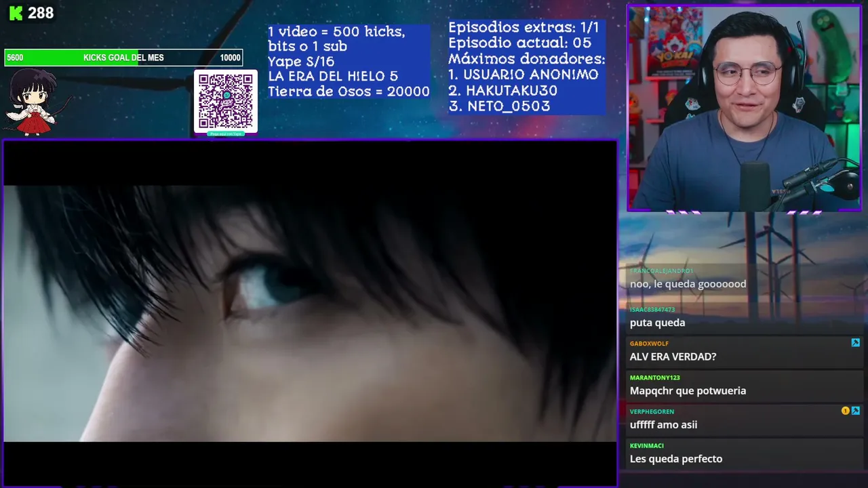Click the gold number badge beside VERPHEGOREN
This screenshot has width=868, height=488.
tap(845, 411)
